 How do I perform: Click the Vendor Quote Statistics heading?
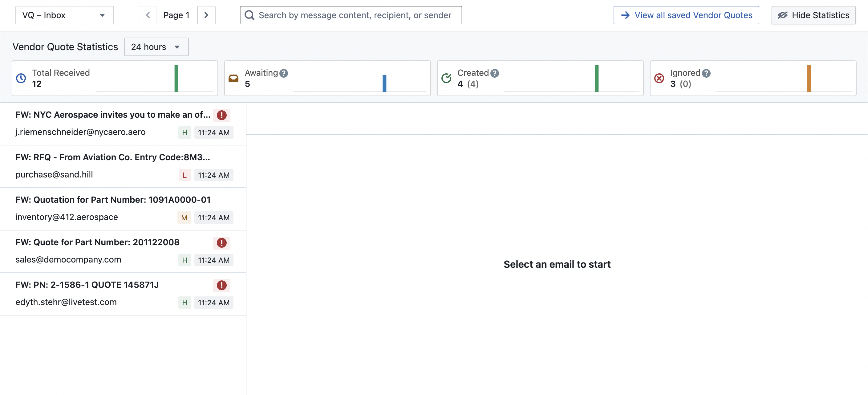coord(65,47)
